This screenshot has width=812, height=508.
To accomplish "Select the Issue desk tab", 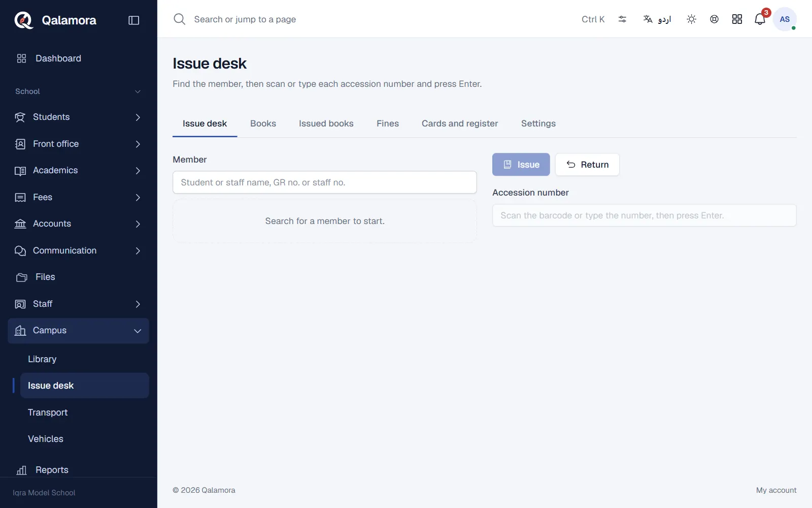I will (x=205, y=123).
